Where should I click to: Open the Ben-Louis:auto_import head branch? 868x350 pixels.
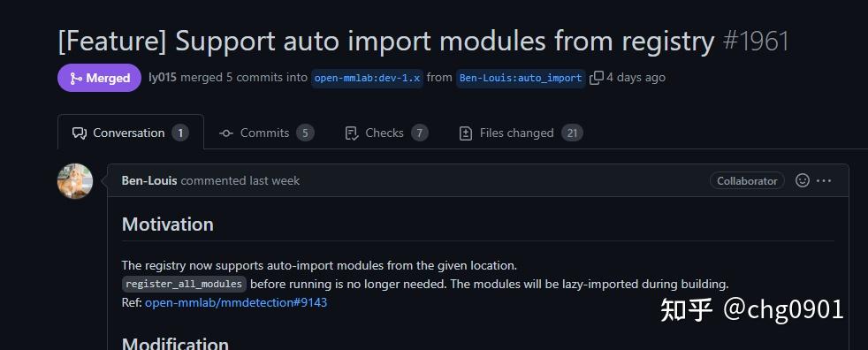tap(521, 78)
